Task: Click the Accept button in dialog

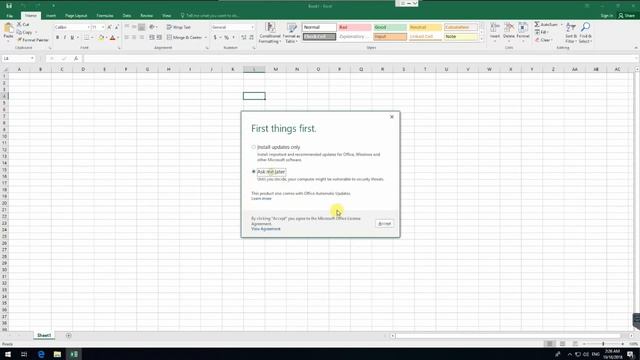Action: [384, 224]
